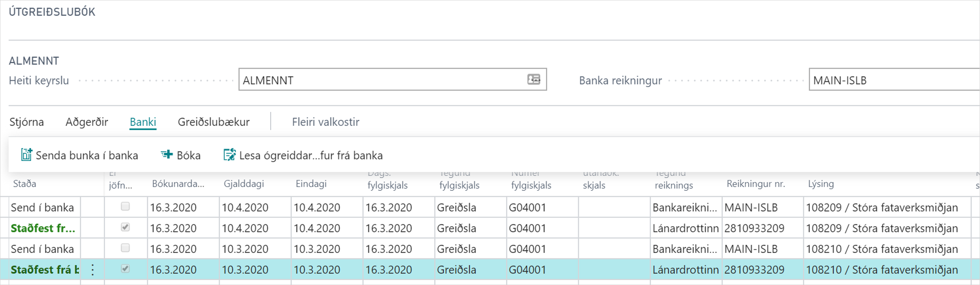
Task: Click the Lýsing column header
Action: pyautogui.click(x=821, y=184)
